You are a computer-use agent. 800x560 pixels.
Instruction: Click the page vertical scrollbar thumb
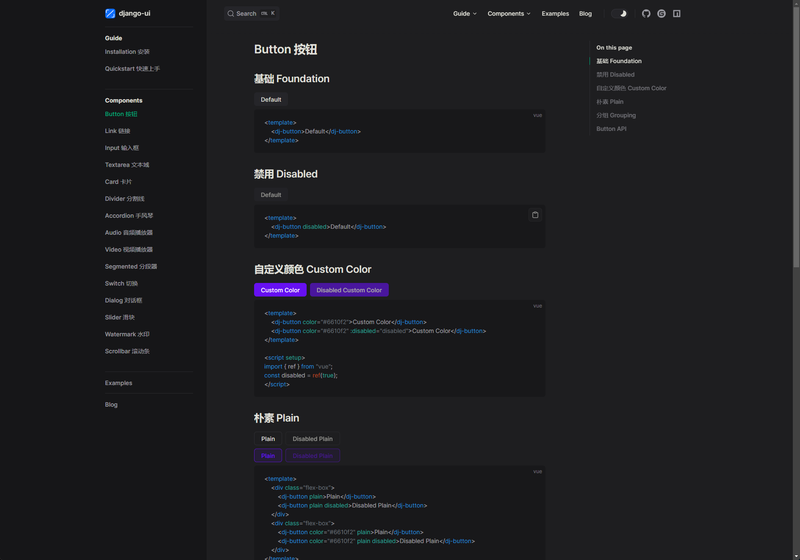796,136
